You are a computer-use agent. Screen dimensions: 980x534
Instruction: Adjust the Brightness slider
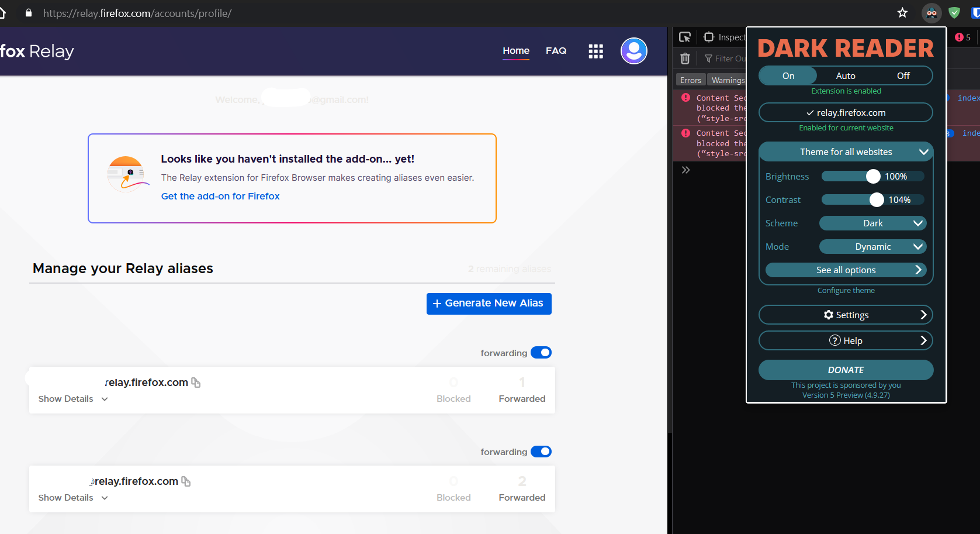(x=873, y=177)
